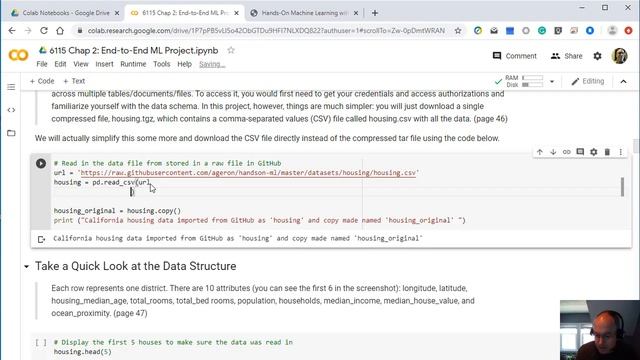This screenshot has width=640, height=360.
Task: Move cell down arrow in cell toolbar
Action: (553, 152)
